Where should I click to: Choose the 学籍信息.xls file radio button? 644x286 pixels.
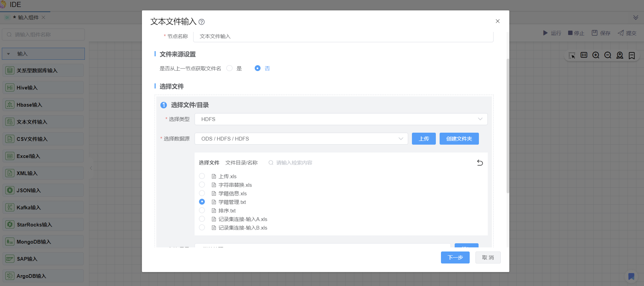[202, 193]
